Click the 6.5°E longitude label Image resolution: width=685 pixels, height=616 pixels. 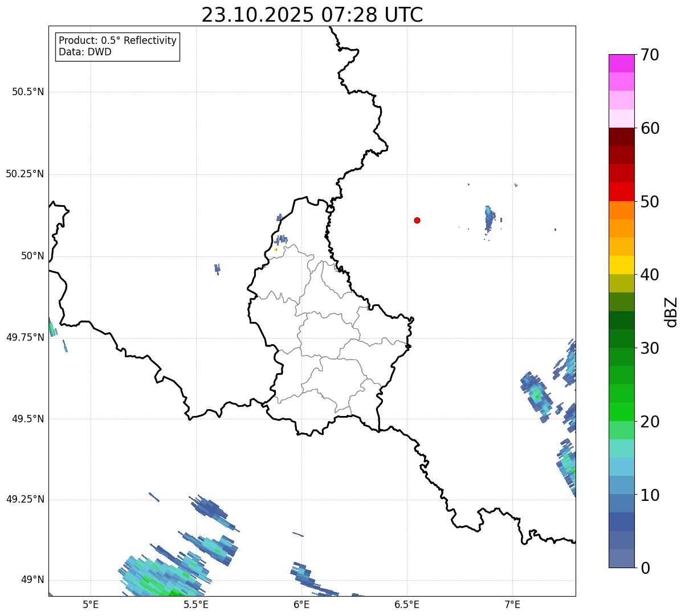407,604
